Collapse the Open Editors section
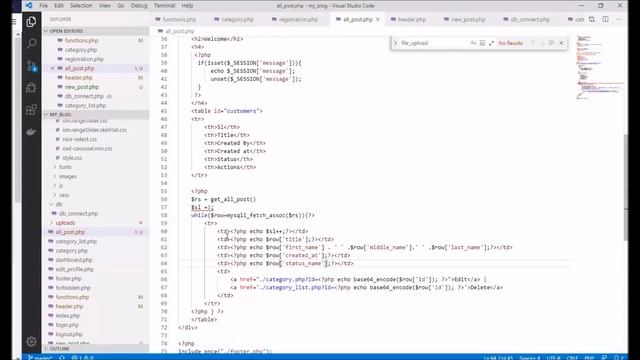640x360 pixels. point(96,31)
